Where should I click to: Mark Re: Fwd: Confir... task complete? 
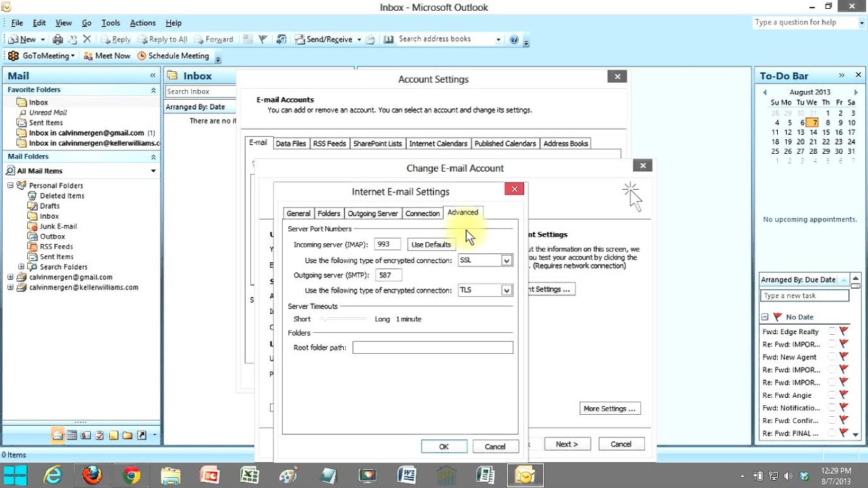click(x=832, y=421)
